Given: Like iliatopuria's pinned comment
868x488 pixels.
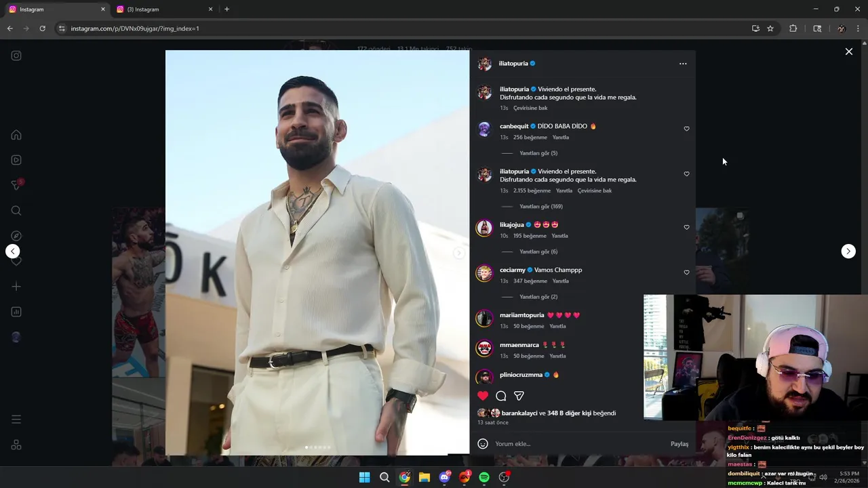Looking at the screenshot, I should 686,174.
